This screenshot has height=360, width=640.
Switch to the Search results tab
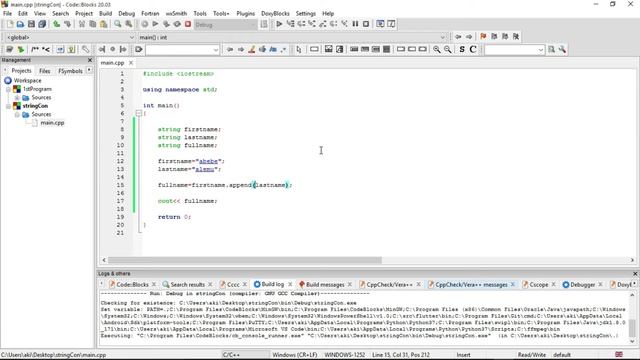point(187,284)
